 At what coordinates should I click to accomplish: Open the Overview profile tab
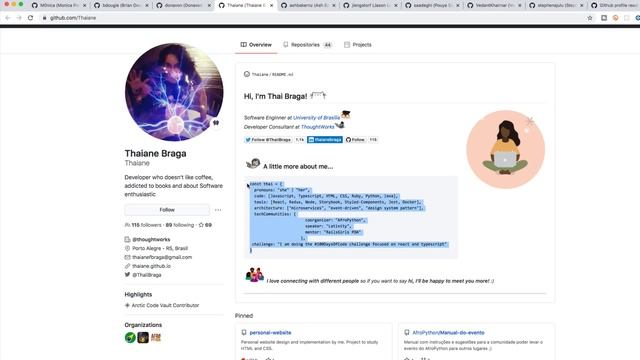(256, 45)
